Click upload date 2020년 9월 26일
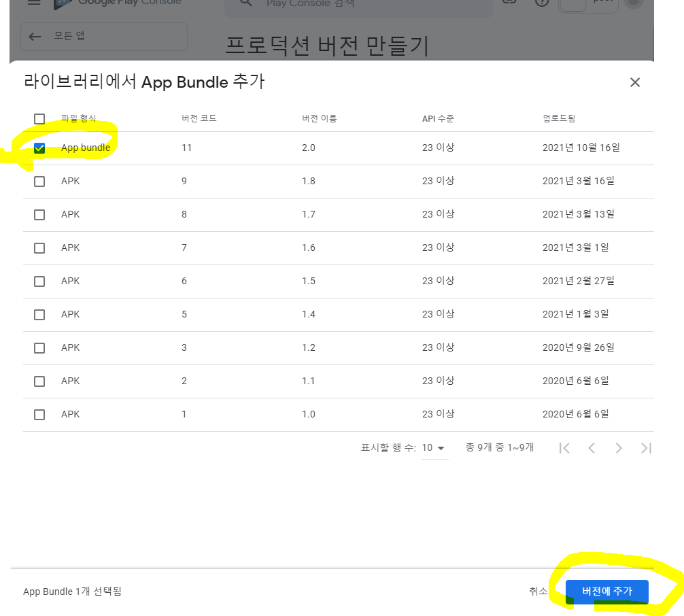The height and width of the screenshot is (616, 684). click(579, 347)
